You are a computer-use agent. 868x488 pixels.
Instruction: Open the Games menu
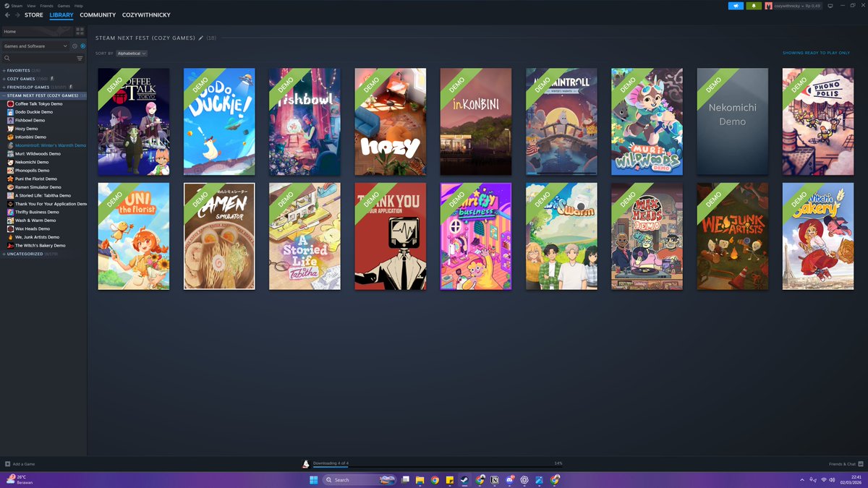point(64,5)
